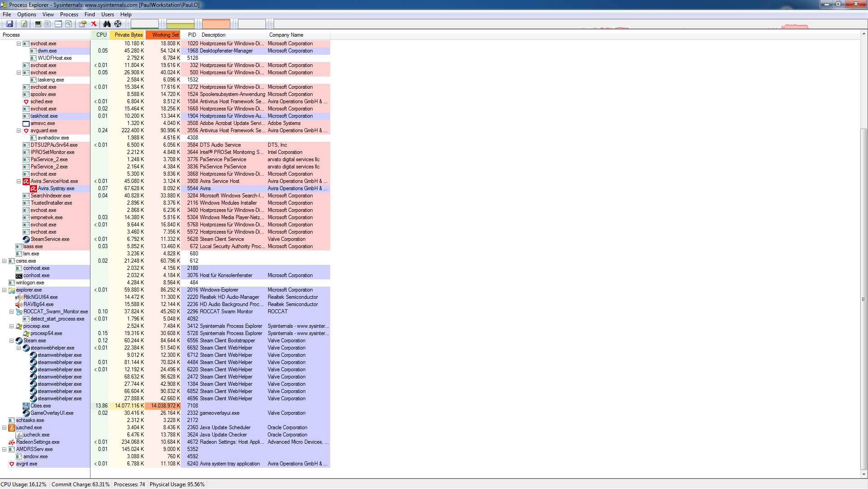Collapse the procexp.exe tree node
Screen dimensions: 868x489
pyautogui.click(x=11, y=326)
